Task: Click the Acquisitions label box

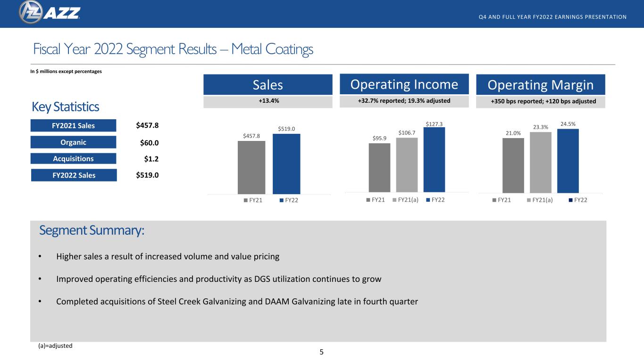Action: (73, 158)
